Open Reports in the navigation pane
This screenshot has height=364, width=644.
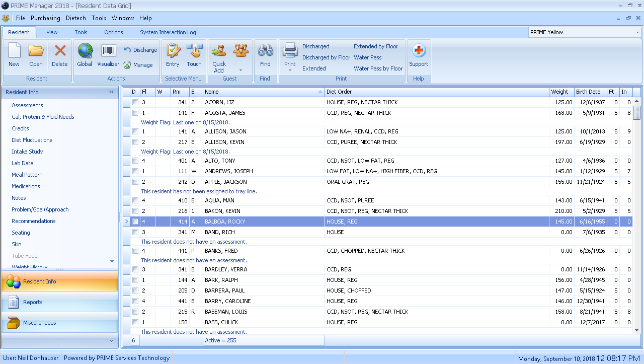33,302
